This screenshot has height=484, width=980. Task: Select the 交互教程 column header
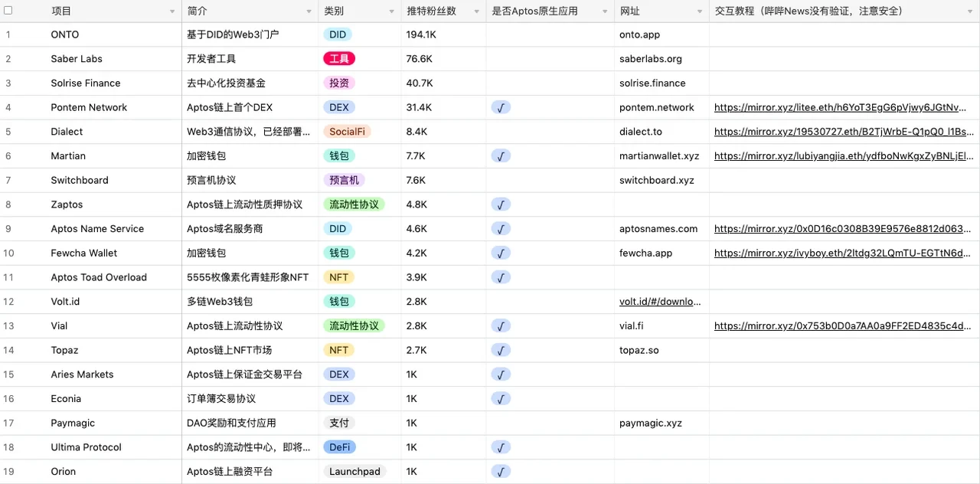(x=808, y=11)
